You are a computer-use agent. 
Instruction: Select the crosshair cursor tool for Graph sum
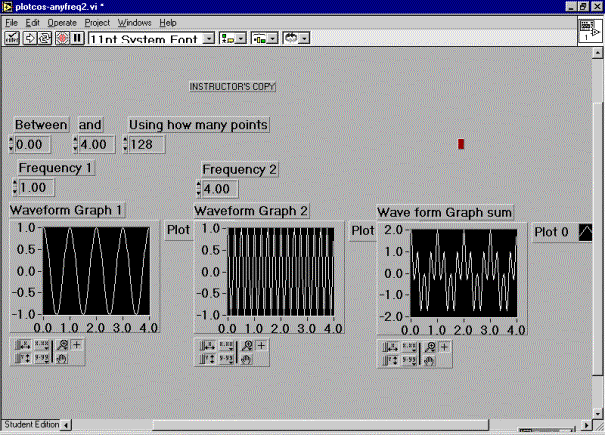tap(444, 347)
